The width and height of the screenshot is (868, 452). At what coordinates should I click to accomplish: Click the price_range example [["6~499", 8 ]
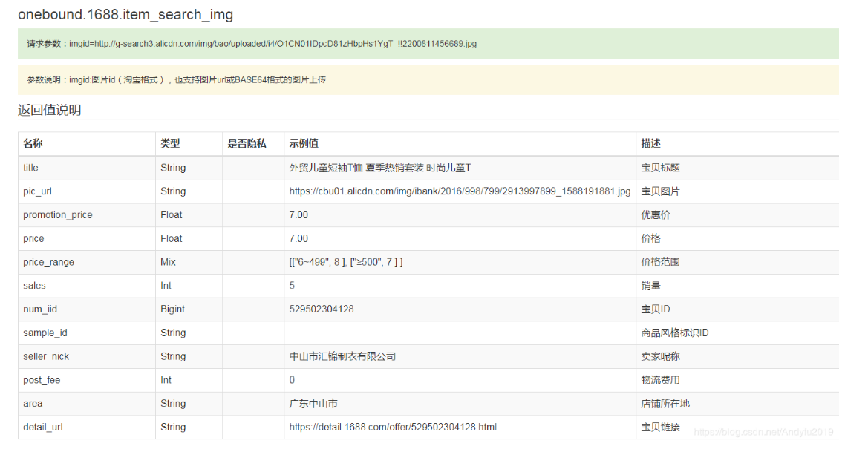[x=346, y=262]
